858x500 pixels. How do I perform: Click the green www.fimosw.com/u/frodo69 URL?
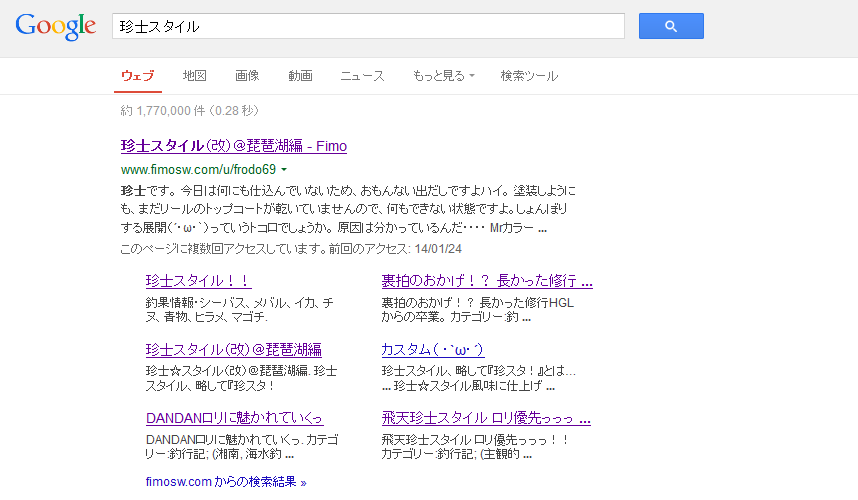(x=198, y=170)
